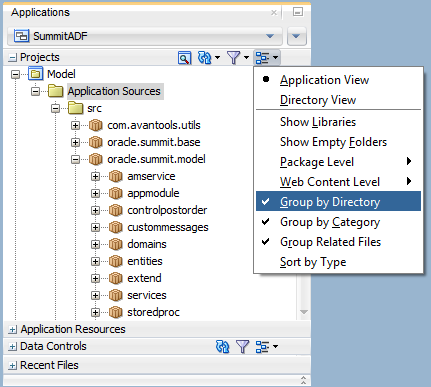Select the Application View radio option
The height and width of the screenshot is (387, 431).
[338, 80]
